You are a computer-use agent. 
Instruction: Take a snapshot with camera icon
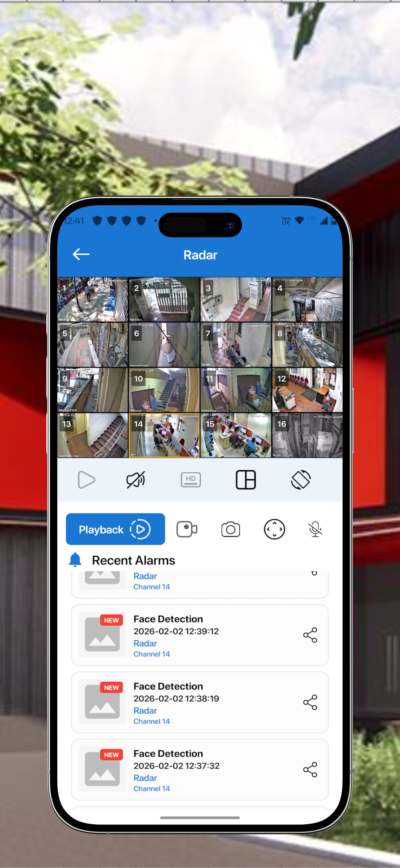[231, 529]
